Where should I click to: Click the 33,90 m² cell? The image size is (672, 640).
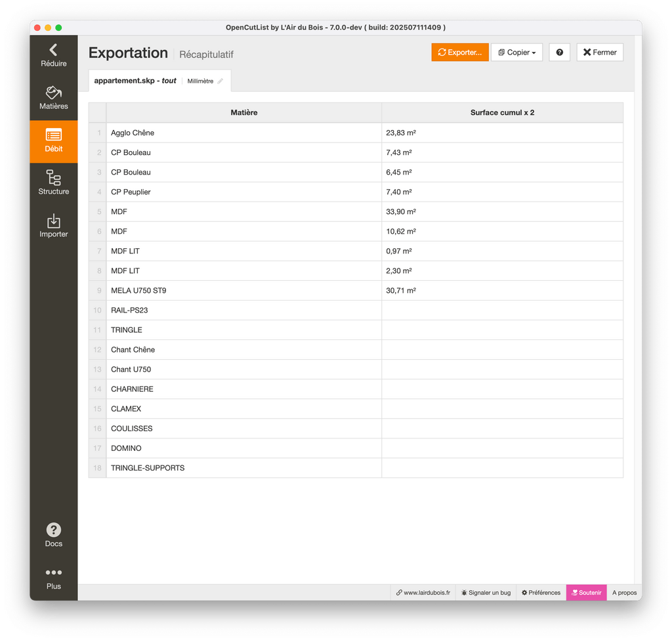pos(502,212)
